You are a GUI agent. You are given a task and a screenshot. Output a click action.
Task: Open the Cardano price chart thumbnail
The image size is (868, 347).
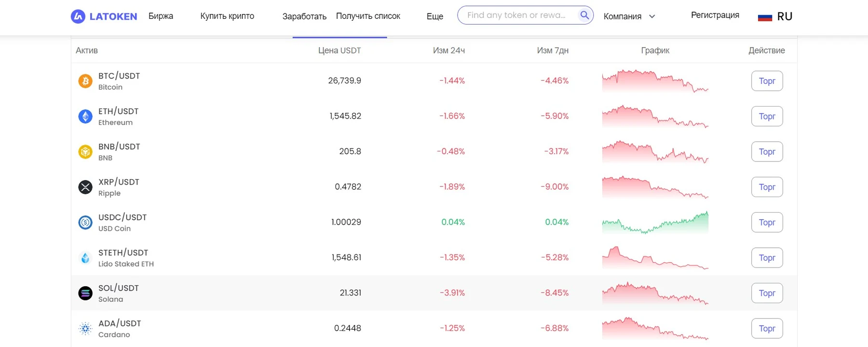(x=655, y=328)
